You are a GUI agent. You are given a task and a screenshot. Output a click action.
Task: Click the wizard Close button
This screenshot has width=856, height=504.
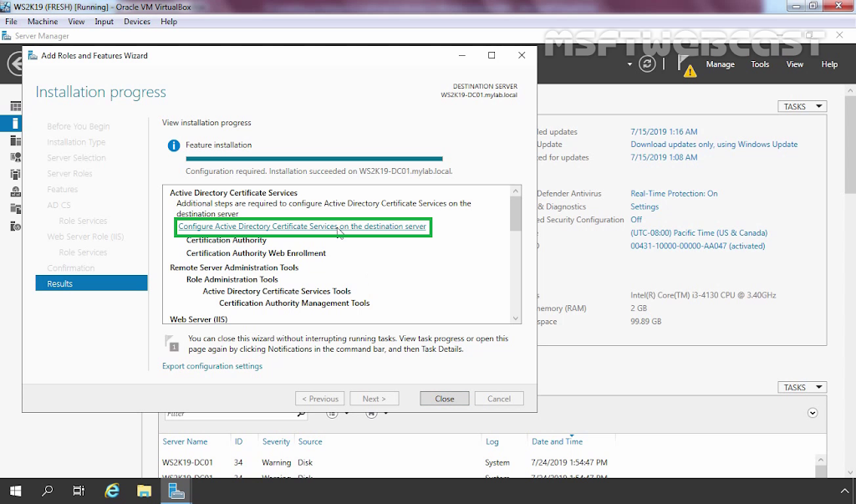445,399
